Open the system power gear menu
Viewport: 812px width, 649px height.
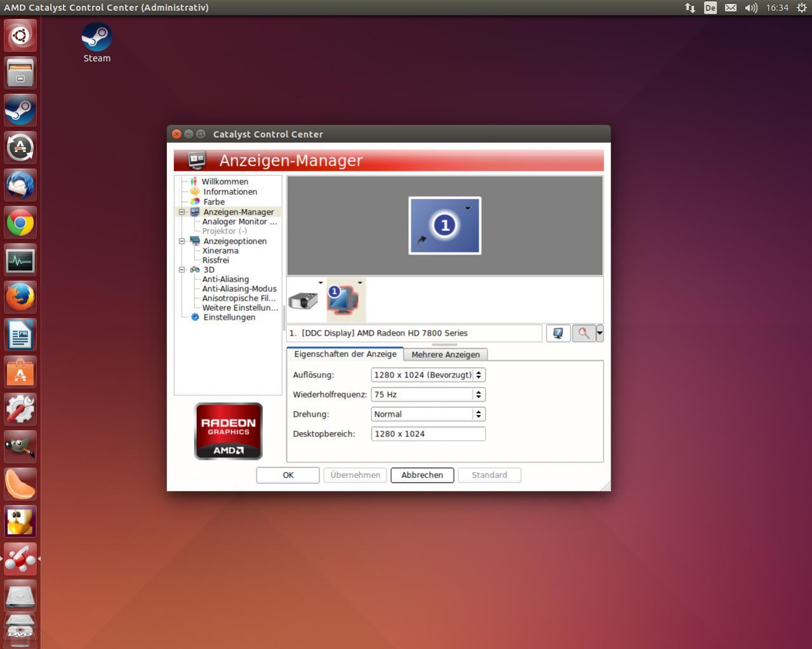point(802,8)
